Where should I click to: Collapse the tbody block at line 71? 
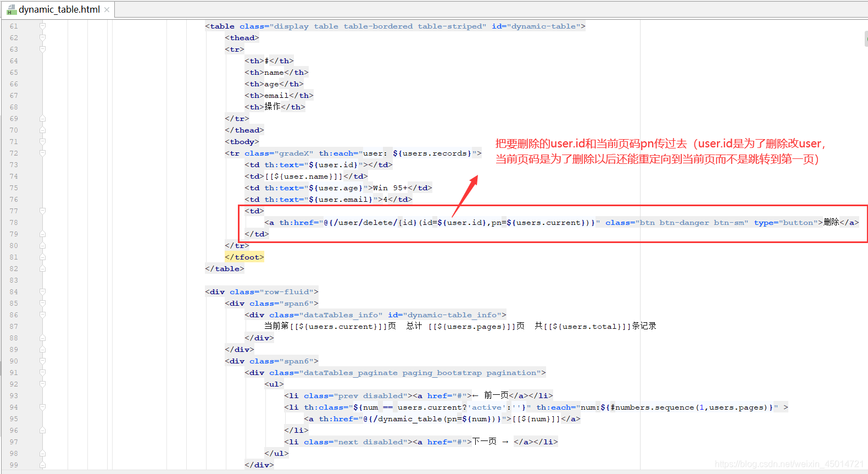42,141
